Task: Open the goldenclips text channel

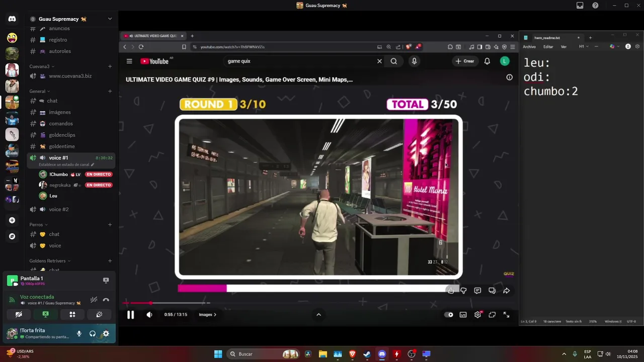Action: click(62, 135)
